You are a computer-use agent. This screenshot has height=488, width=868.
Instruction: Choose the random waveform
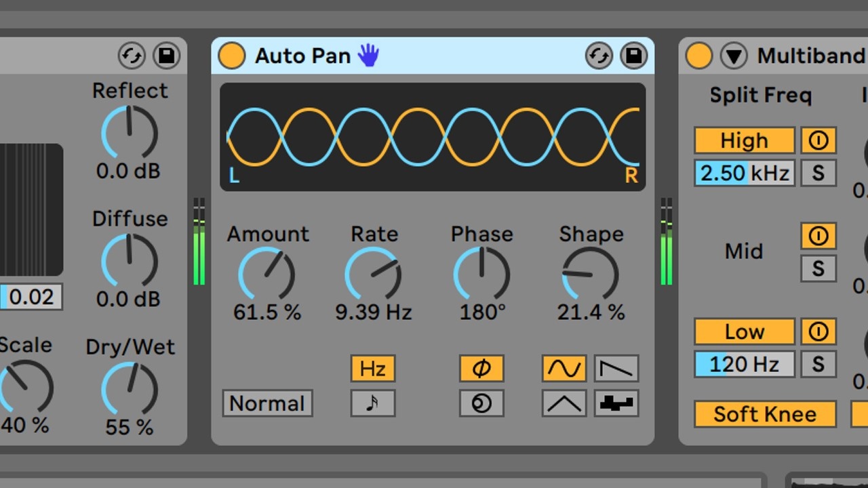coord(617,403)
